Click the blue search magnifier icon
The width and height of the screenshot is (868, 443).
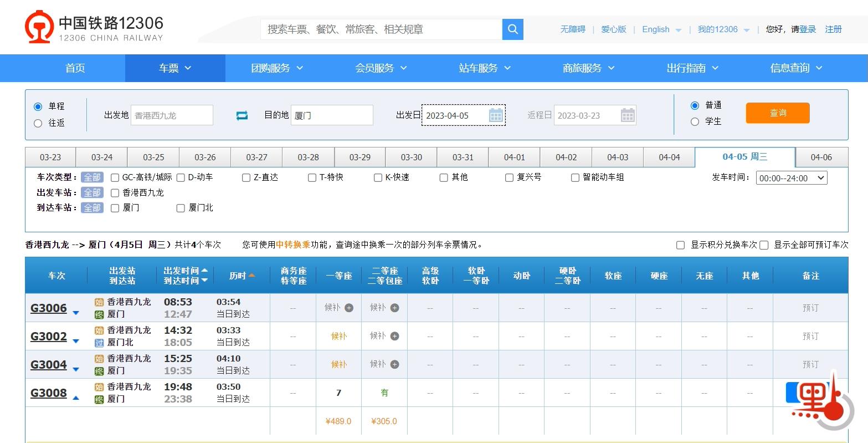pos(511,29)
